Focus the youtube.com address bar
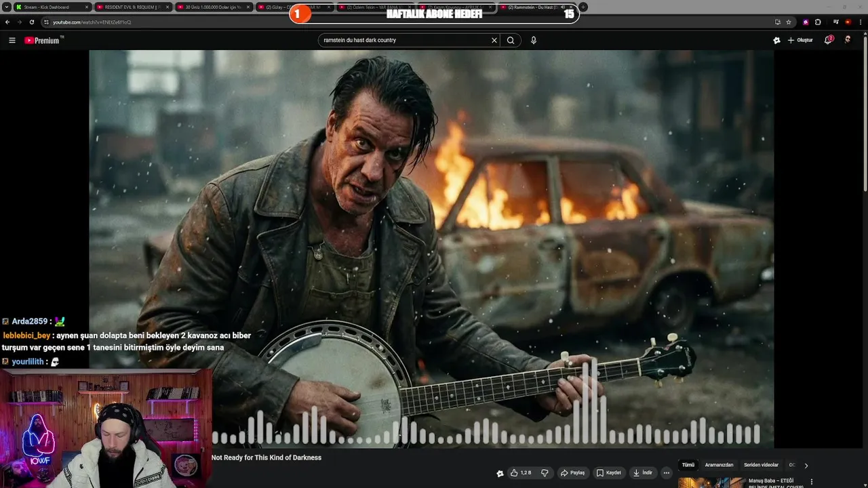The height and width of the screenshot is (488, 868). point(407,22)
